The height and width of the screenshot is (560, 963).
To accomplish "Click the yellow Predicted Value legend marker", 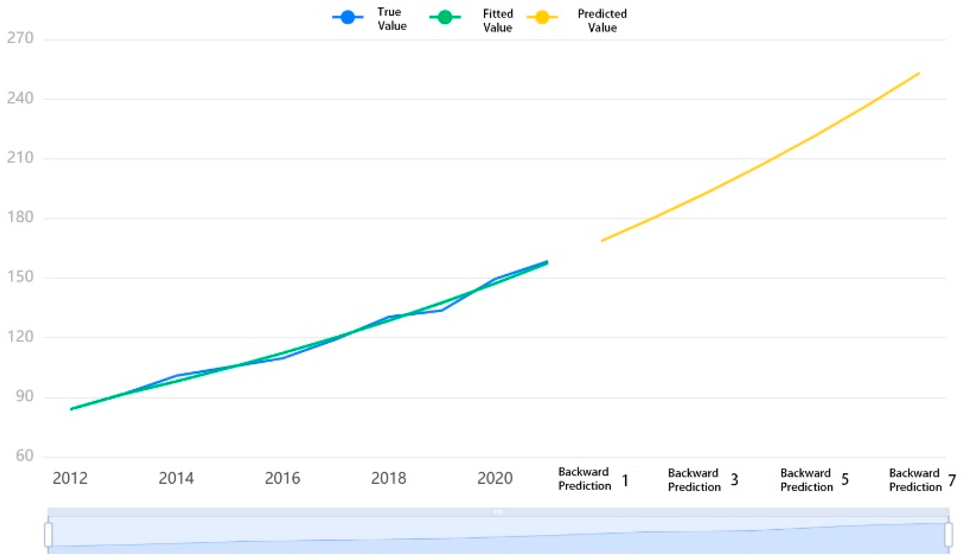I will coord(542,17).
